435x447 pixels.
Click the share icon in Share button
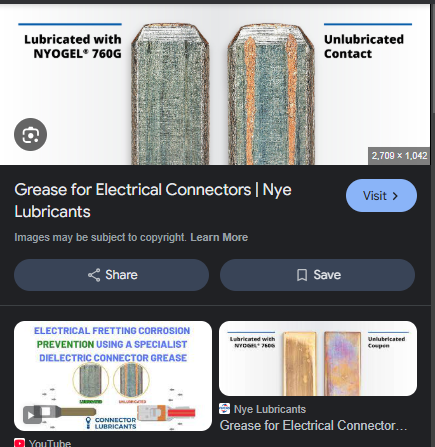(x=94, y=275)
